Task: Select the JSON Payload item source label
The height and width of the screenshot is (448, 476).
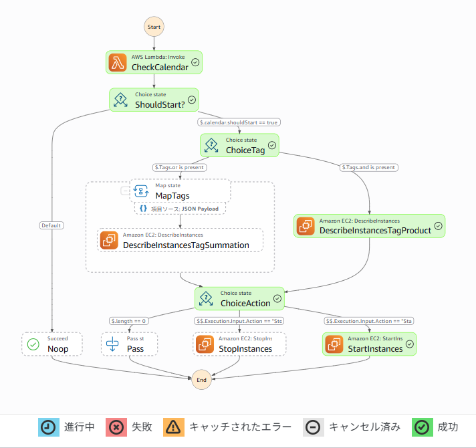Action: tap(181, 209)
